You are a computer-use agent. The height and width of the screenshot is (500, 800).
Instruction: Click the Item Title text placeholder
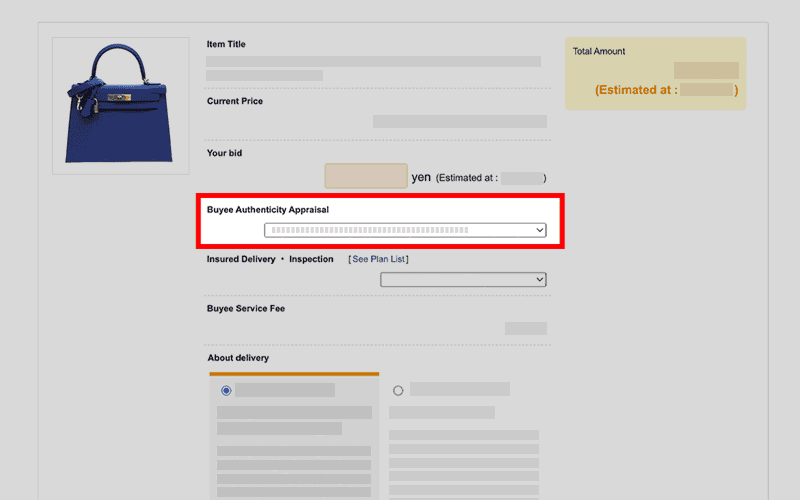click(x=373, y=61)
